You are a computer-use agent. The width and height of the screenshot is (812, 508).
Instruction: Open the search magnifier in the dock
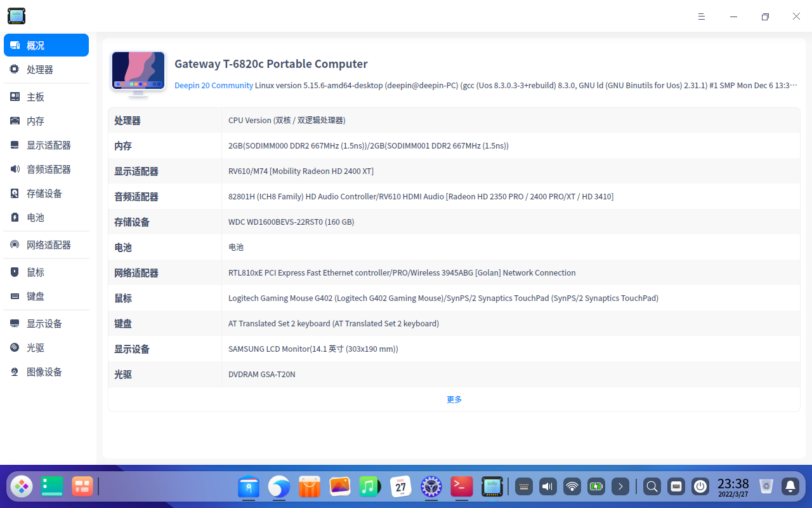click(x=652, y=486)
